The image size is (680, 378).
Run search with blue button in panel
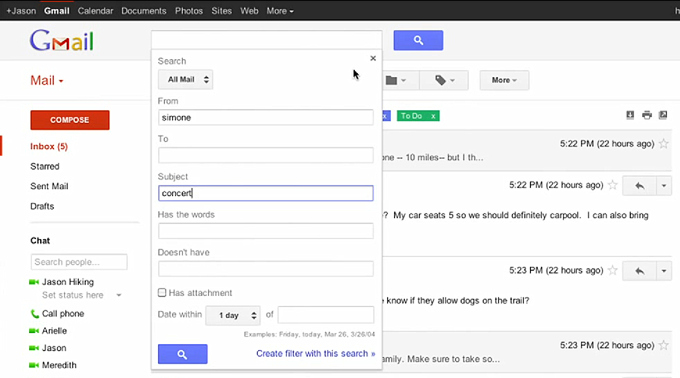tap(183, 354)
